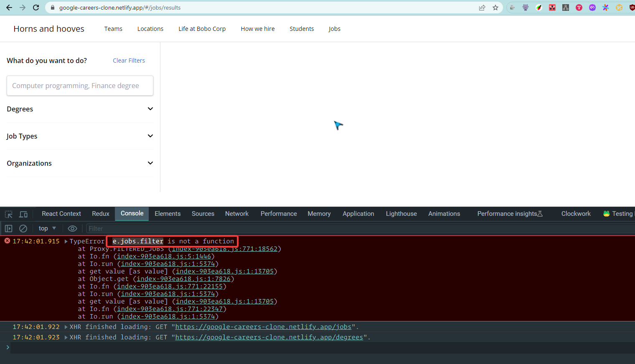Show the console sidebar
The height and width of the screenshot is (364, 635).
[9, 228]
